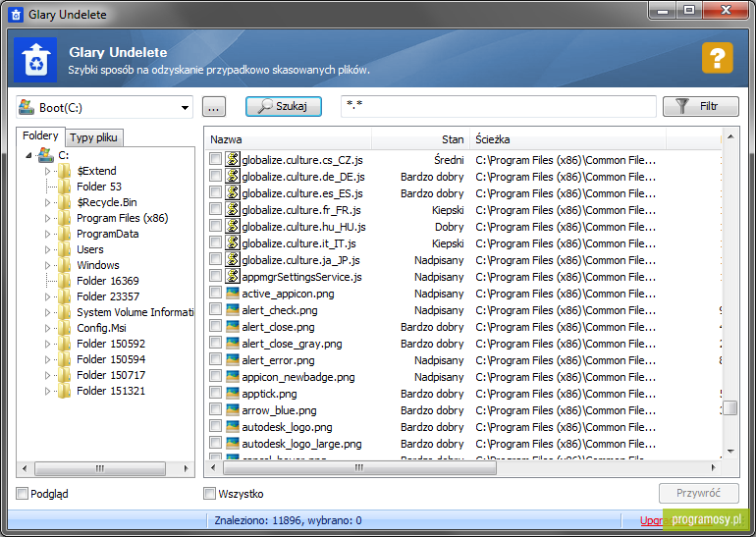756x537 pixels.
Task: Check the box for globalize.culture.hu_HU.js
Action: tap(215, 226)
